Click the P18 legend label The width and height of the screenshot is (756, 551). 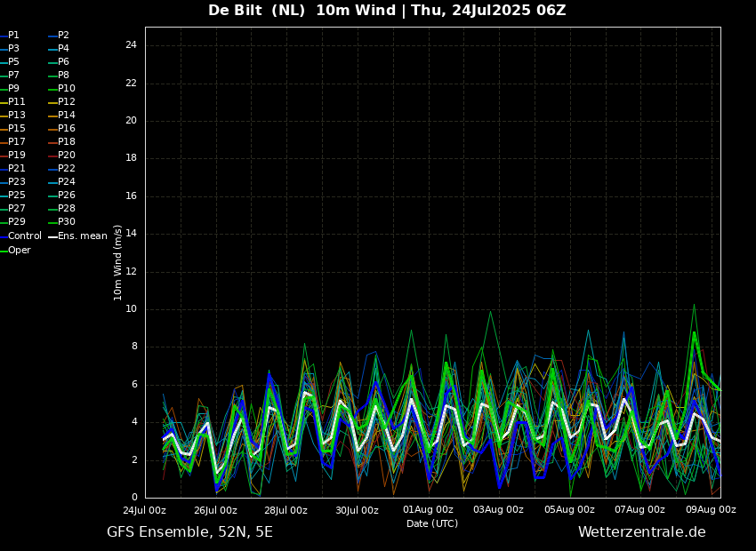[66, 142]
